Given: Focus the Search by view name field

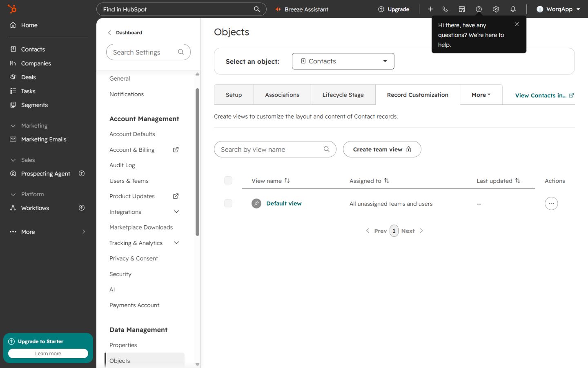Looking at the screenshot, I should pos(275,149).
